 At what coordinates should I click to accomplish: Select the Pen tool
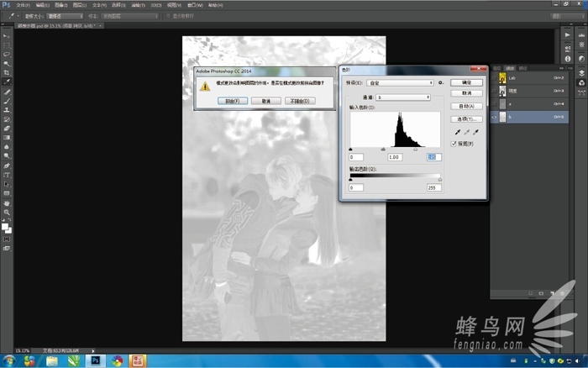pos(7,166)
